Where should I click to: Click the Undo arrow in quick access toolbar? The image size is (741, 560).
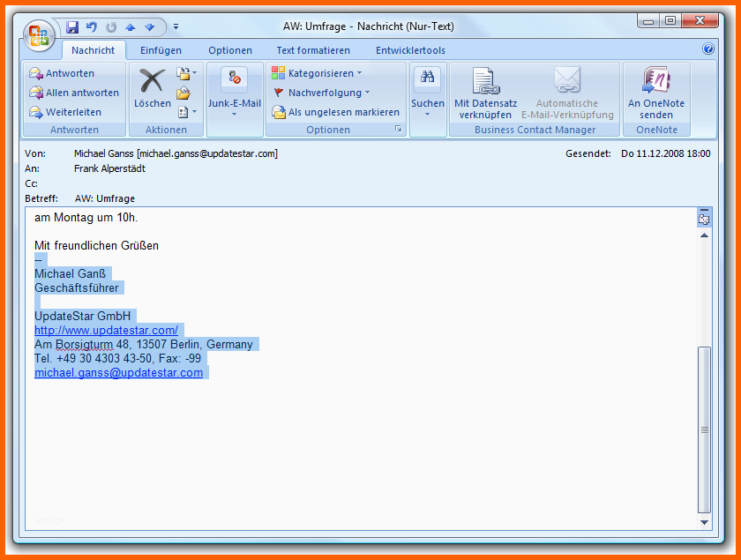tap(92, 27)
